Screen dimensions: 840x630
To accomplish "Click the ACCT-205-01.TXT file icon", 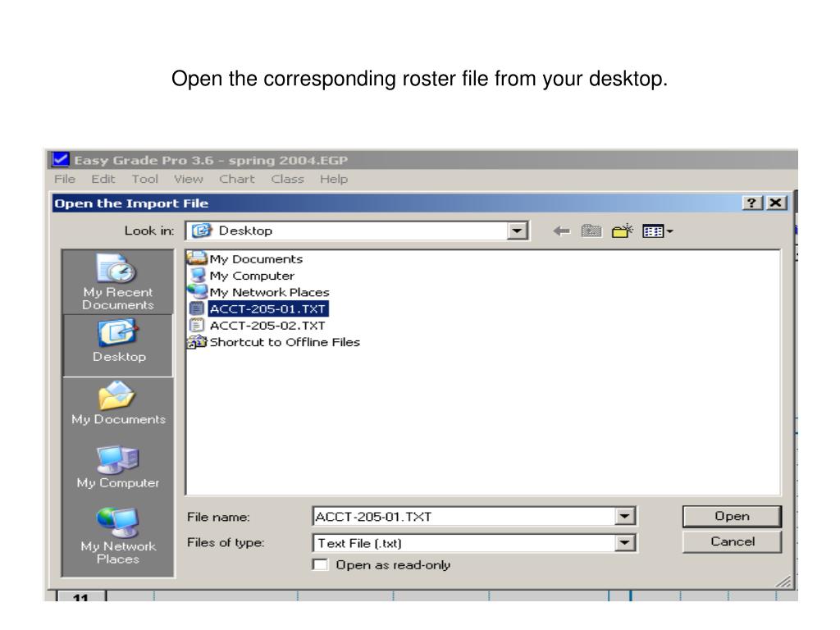I will tap(197, 308).
